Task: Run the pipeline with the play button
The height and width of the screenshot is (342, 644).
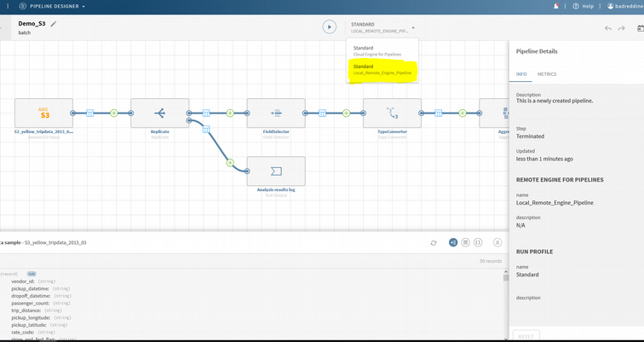Action: (x=329, y=27)
